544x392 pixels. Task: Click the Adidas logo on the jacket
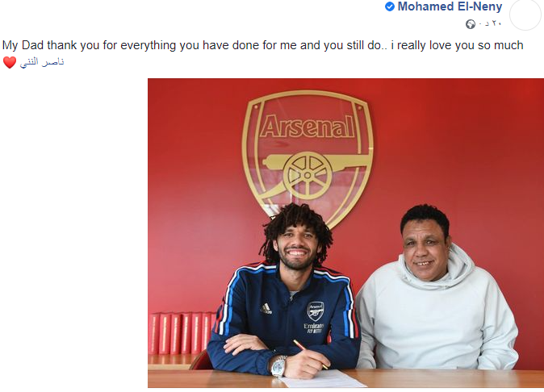266,307
